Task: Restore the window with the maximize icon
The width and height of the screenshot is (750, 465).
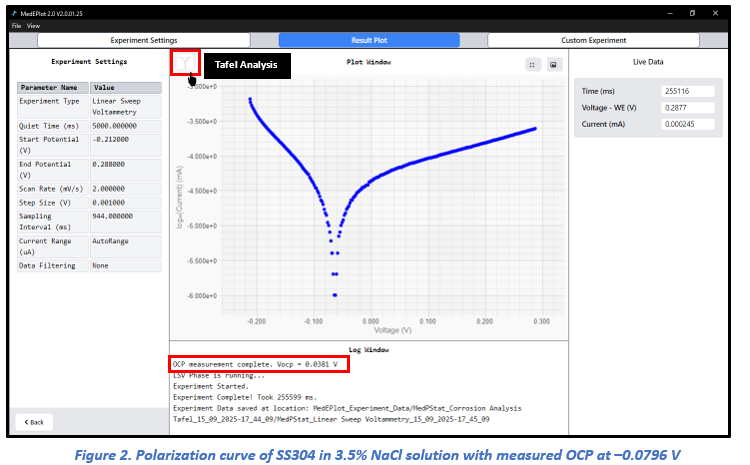Action: 692,14
